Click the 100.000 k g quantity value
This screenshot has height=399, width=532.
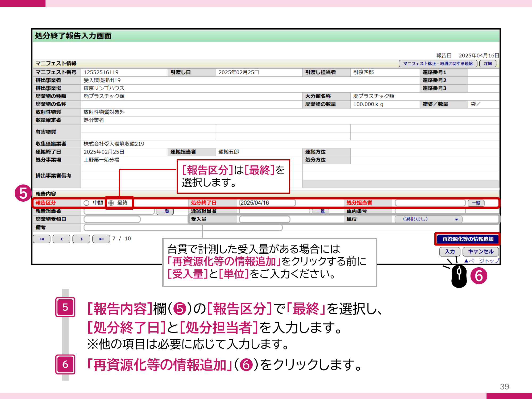(x=368, y=104)
